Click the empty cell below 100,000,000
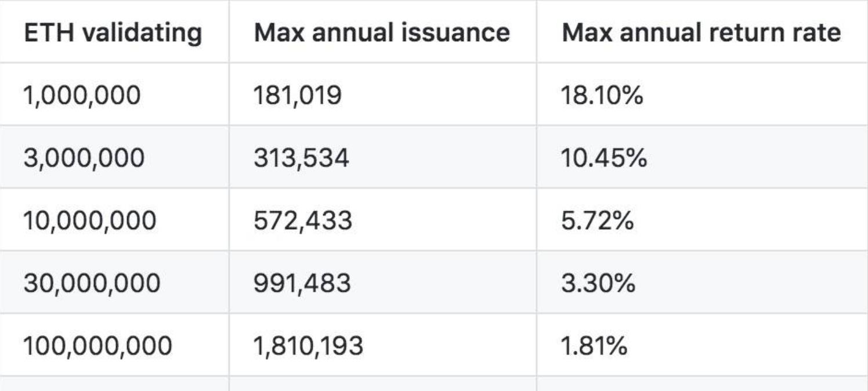868x391 pixels. [114, 384]
